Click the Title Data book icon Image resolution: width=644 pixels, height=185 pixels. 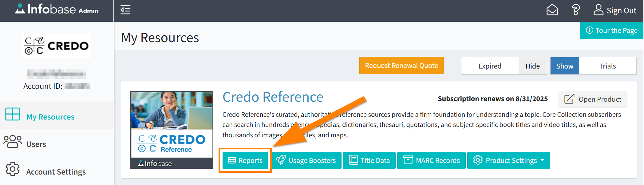[x=353, y=160]
